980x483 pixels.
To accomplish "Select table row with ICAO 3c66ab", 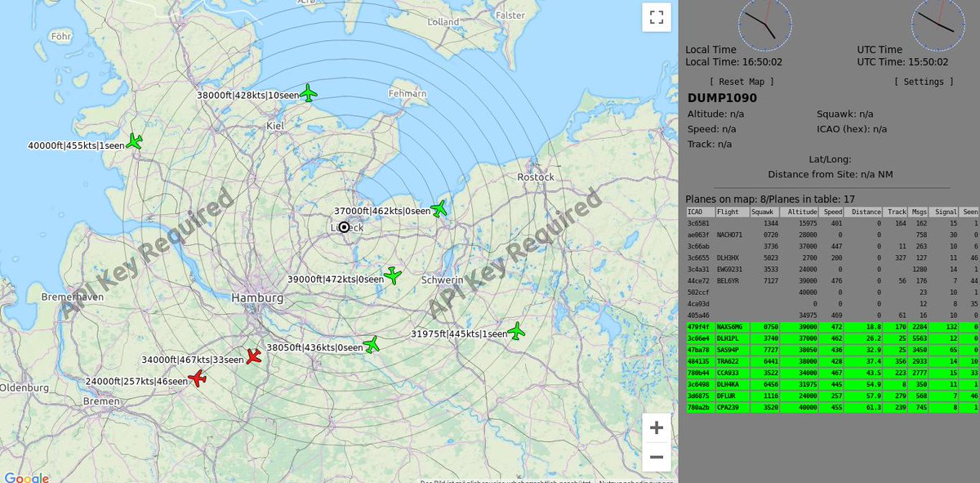I will (x=832, y=246).
